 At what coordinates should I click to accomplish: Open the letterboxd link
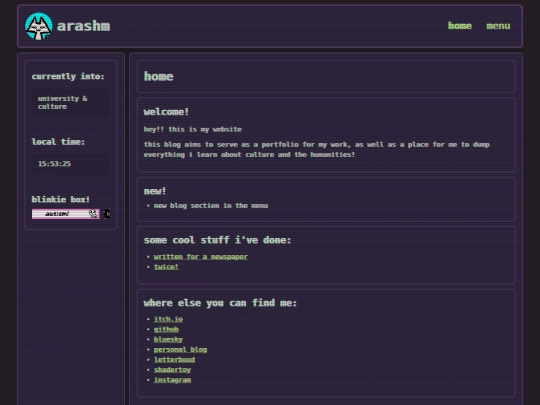tap(174, 360)
